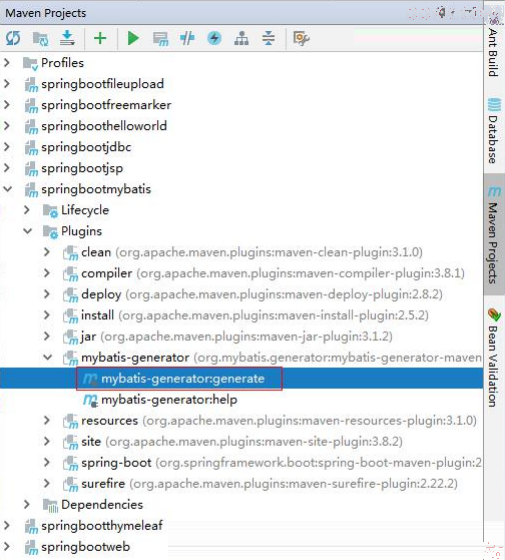Show Dependencies diagram icon
The width and height of the screenshot is (505, 560).
tap(241, 38)
